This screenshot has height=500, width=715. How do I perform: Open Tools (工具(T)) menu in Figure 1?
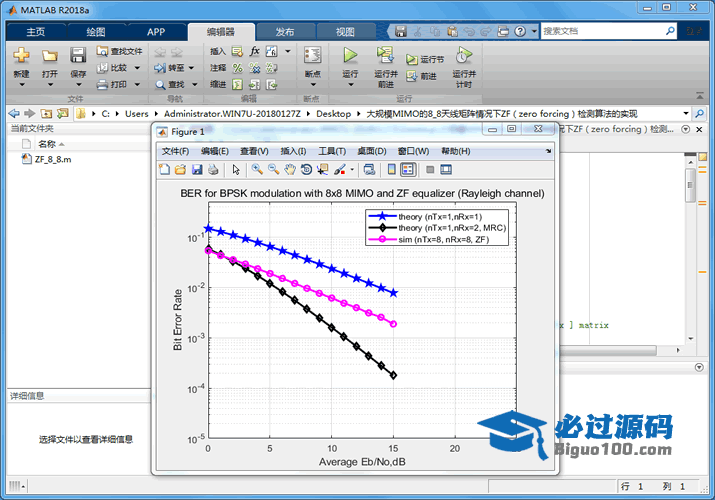click(332, 151)
